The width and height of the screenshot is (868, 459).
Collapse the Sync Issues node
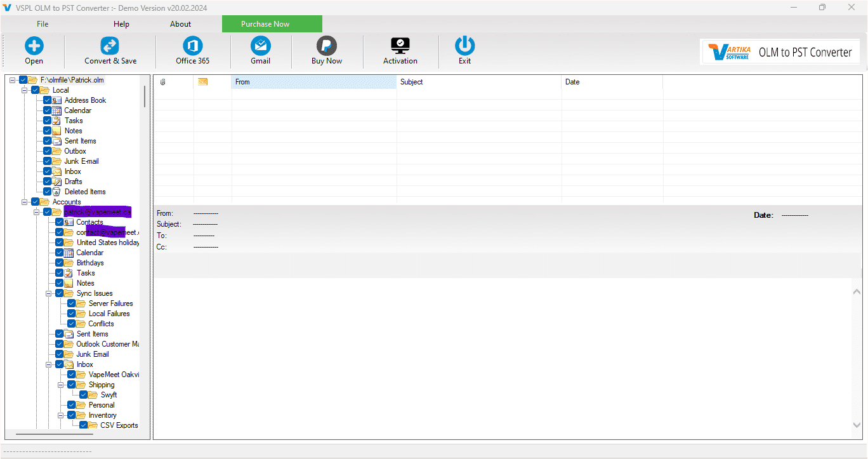coord(49,293)
